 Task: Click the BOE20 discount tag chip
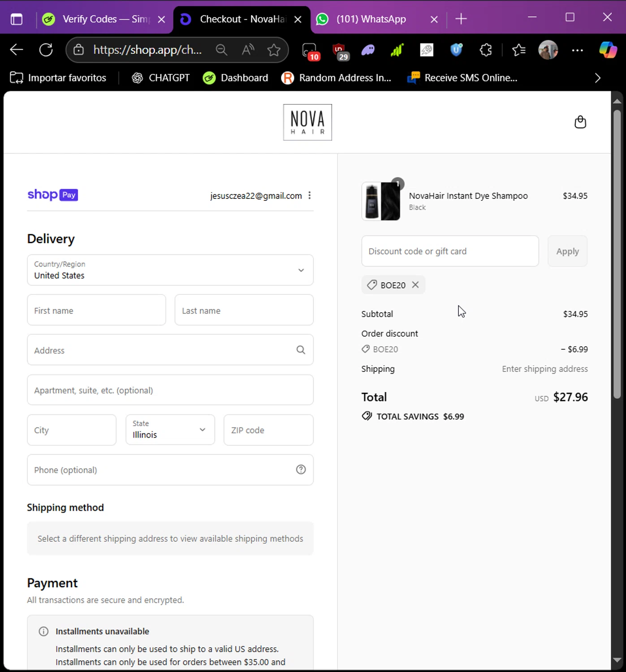pos(393,285)
